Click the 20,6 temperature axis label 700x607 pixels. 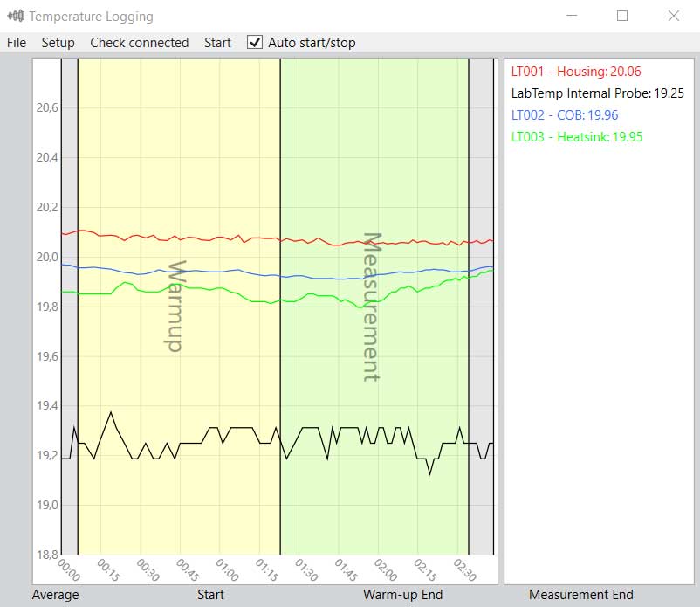click(x=47, y=107)
